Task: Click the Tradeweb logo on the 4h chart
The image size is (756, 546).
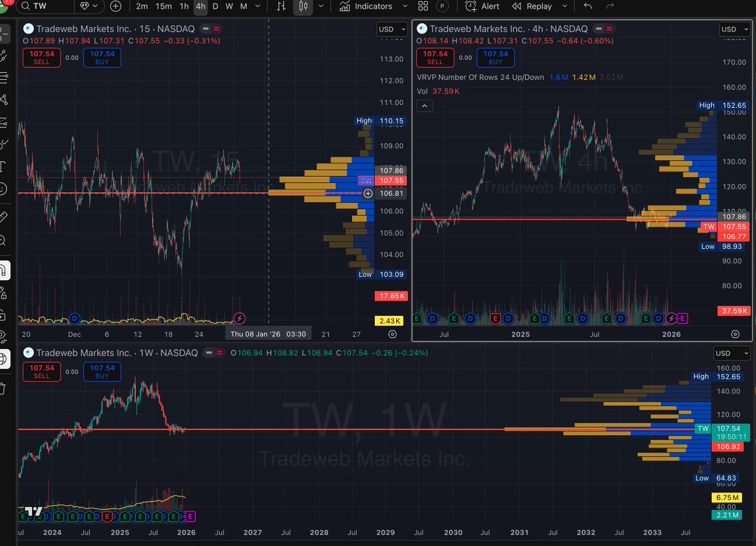Action: (x=422, y=29)
